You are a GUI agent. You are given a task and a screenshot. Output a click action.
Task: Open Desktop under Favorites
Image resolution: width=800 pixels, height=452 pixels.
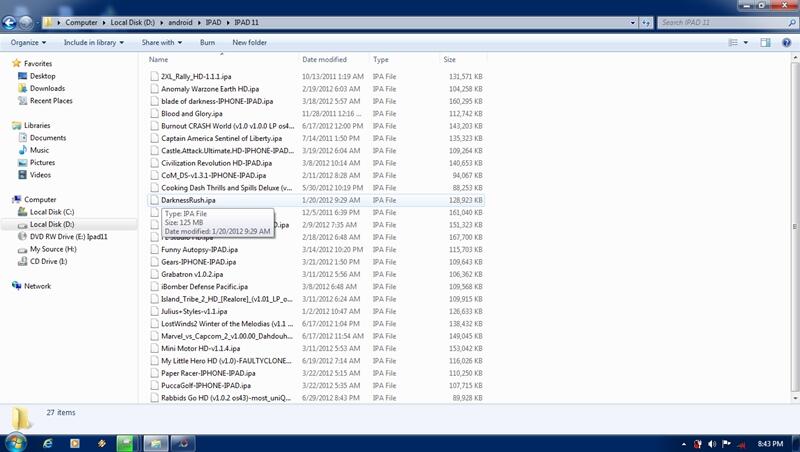coord(42,76)
